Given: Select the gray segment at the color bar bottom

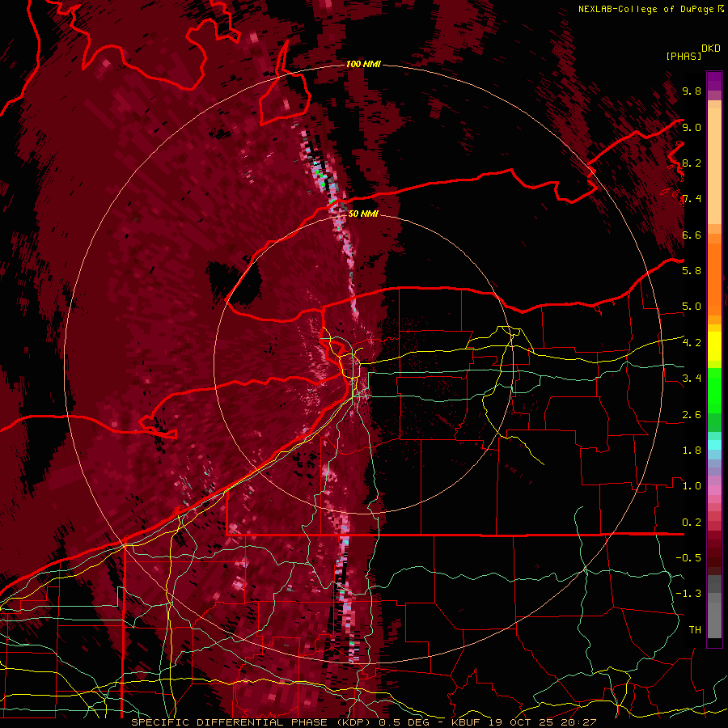Looking at the screenshot, I should (714, 608).
